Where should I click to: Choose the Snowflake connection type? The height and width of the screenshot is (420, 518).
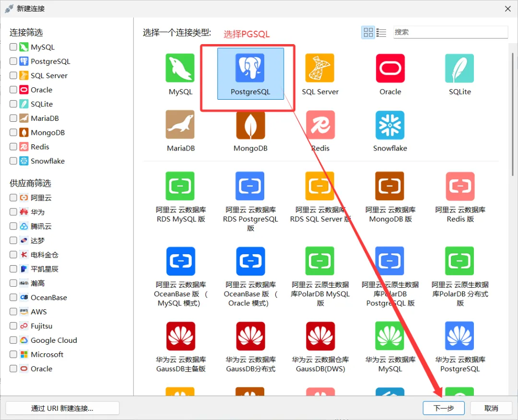click(390, 125)
